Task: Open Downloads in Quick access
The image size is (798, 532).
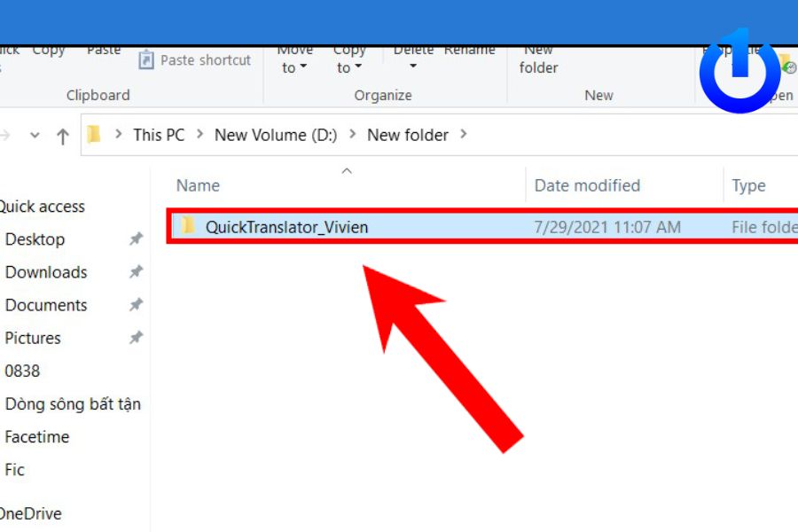Action: point(46,272)
